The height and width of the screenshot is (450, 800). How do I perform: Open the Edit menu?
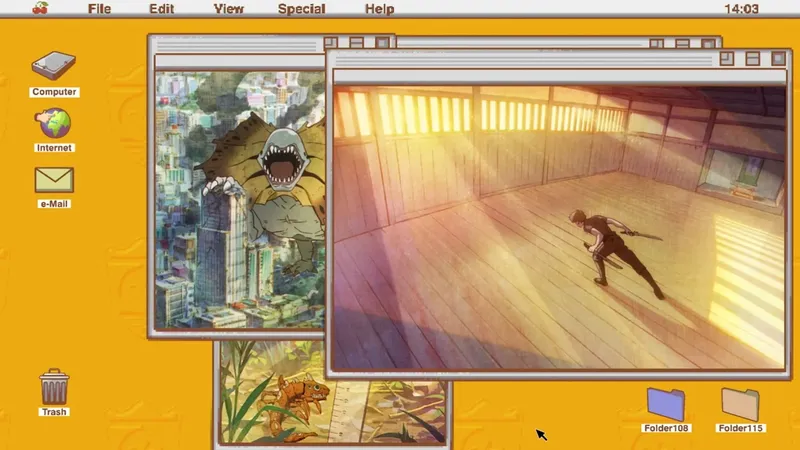[x=161, y=9]
